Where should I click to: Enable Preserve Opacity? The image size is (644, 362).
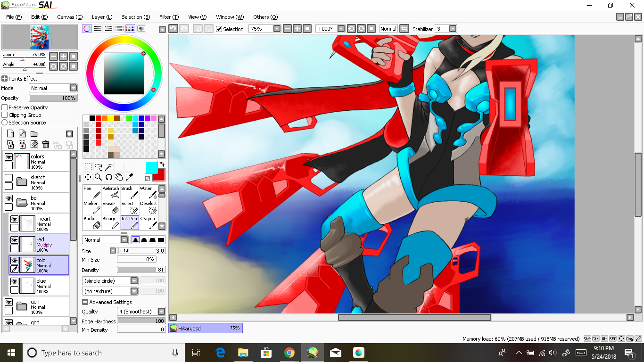click(x=5, y=107)
